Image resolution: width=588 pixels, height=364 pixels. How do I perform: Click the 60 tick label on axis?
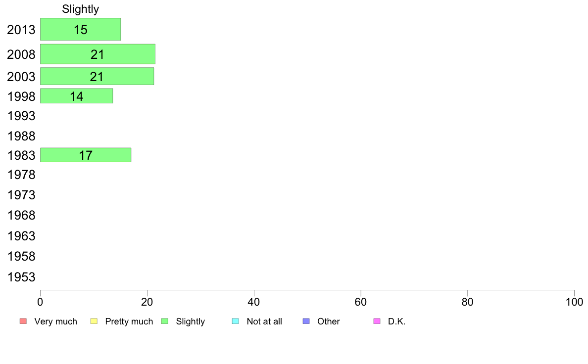tap(360, 302)
